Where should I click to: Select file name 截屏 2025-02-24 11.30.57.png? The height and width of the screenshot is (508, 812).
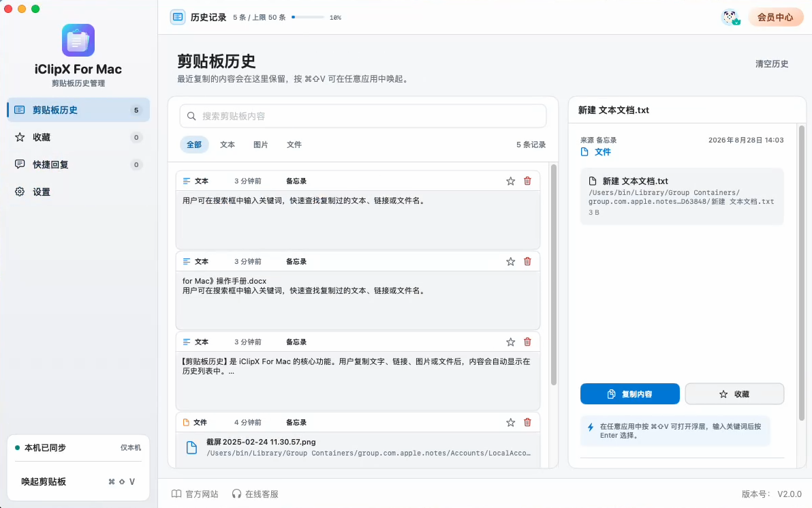[x=261, y=442]
